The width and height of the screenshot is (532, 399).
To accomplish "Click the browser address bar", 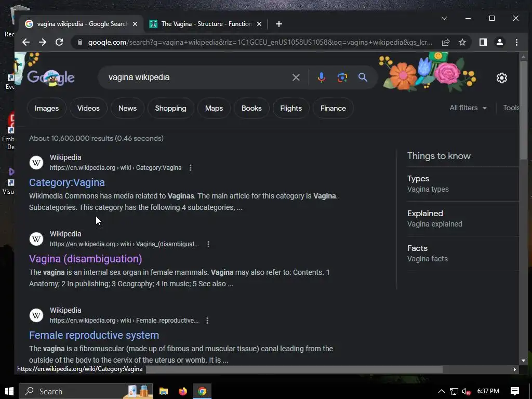I will tap(260, 42).
